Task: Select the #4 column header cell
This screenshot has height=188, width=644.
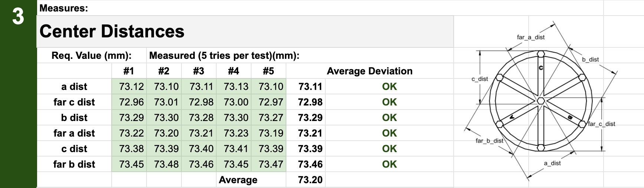Action: point(233,71)
